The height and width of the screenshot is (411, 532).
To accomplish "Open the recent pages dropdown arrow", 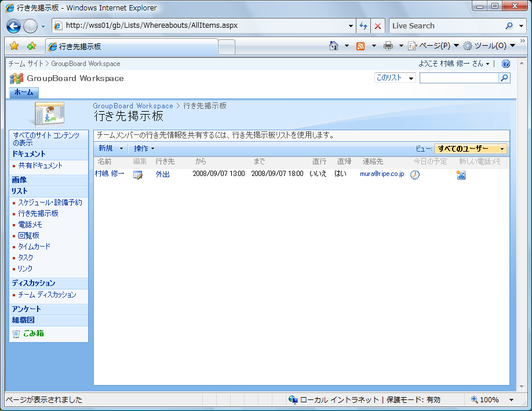I will [43, 27].
